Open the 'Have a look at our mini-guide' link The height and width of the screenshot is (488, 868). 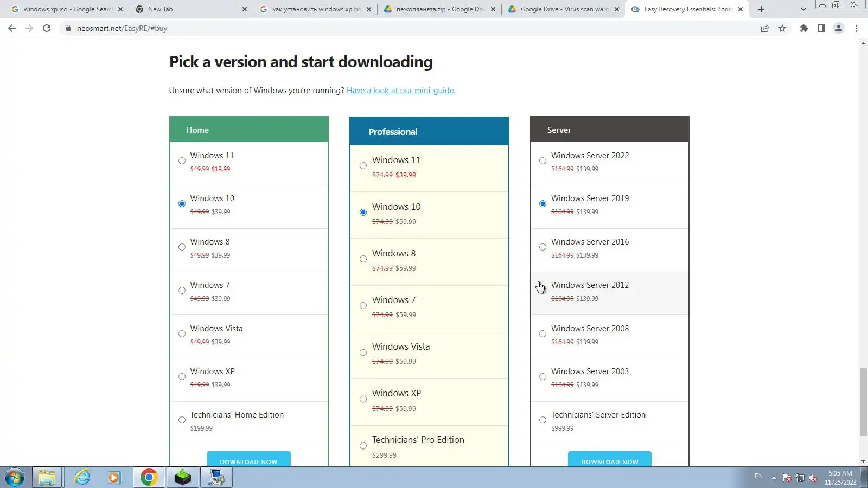(x=401, y=91)
